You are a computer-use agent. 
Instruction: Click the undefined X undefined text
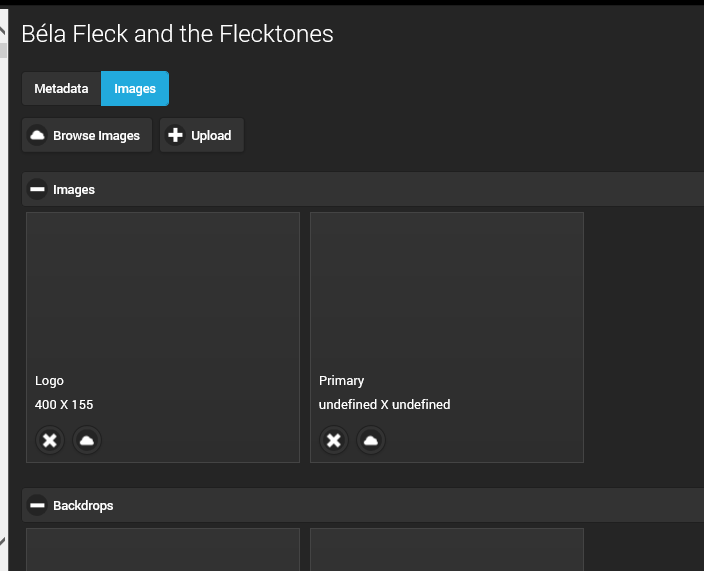pos(385,405)
